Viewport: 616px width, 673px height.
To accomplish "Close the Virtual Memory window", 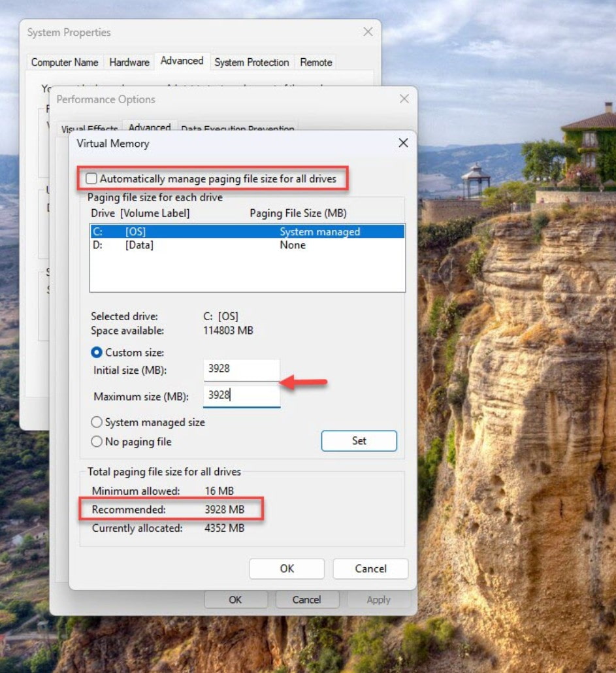I will point(403,143).
